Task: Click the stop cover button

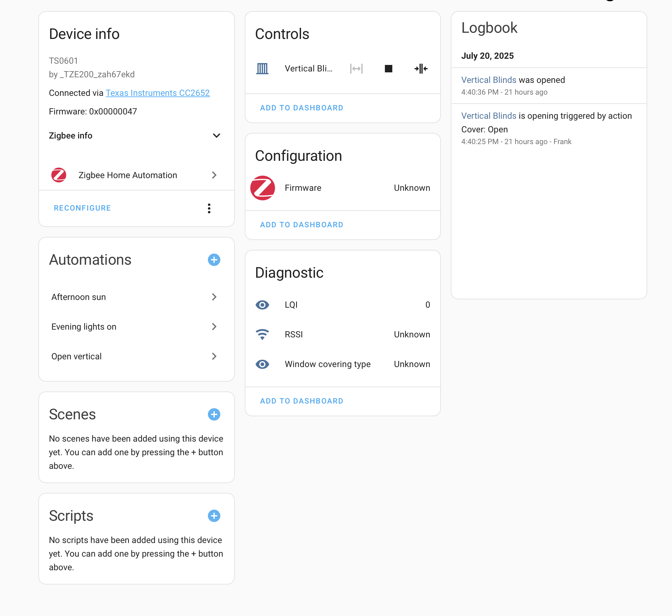Action: (388, 69)
